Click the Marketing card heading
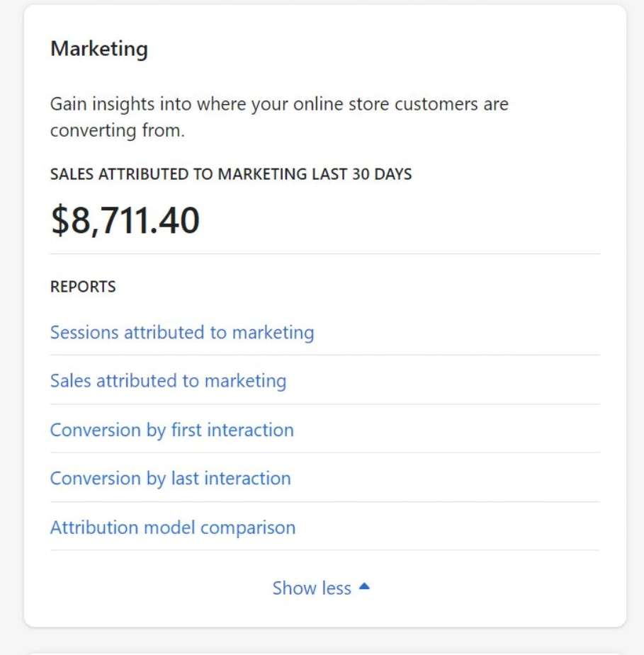The image size is (644, 655). (x=99, y=50)
